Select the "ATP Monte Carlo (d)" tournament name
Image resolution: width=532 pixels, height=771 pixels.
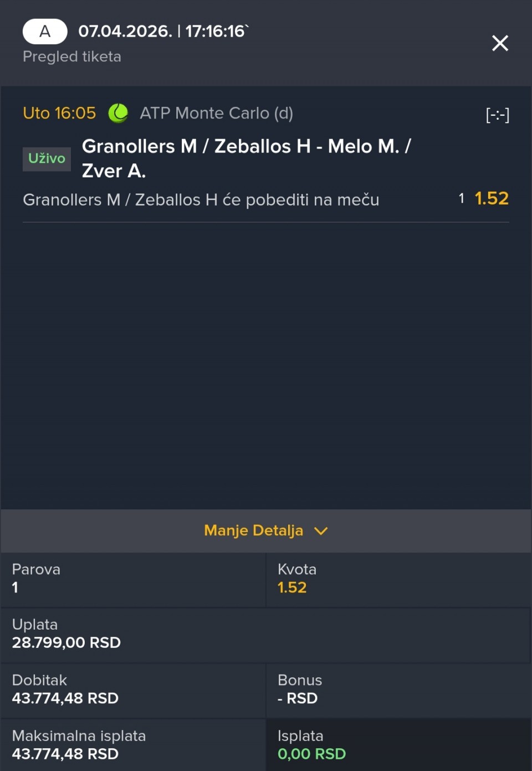click(216, 113)
